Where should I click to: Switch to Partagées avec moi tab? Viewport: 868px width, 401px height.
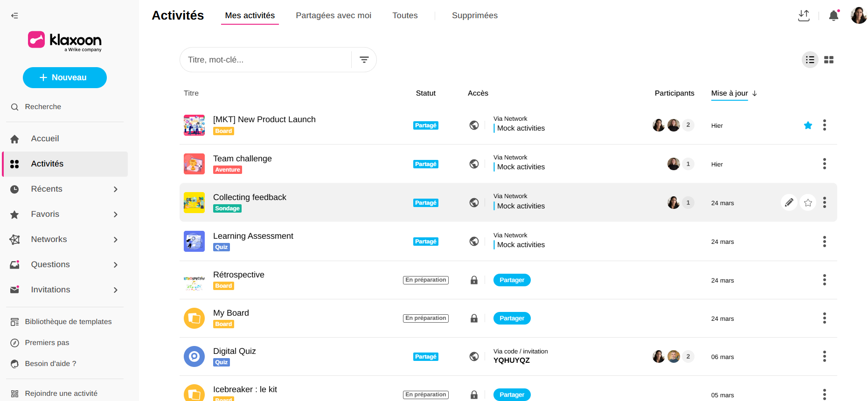[333, 16]
